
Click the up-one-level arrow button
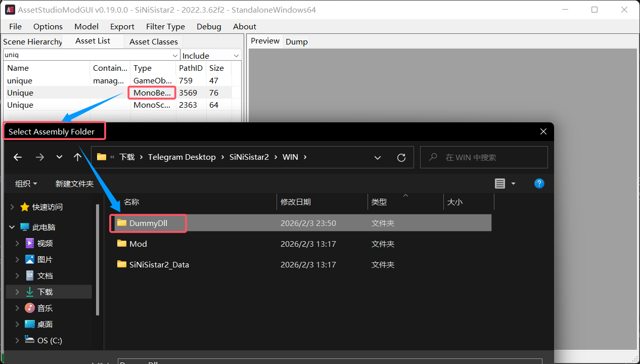pos(77,157)
